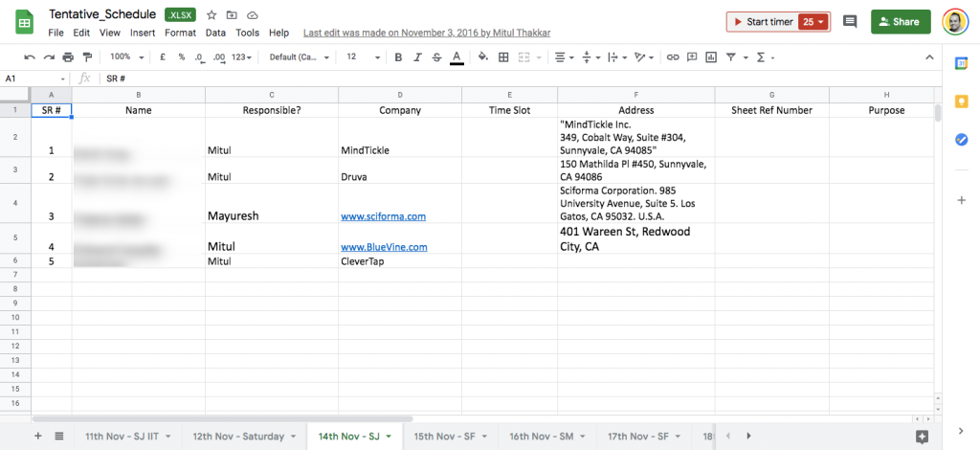Open comment history icon

click(850, 22)
